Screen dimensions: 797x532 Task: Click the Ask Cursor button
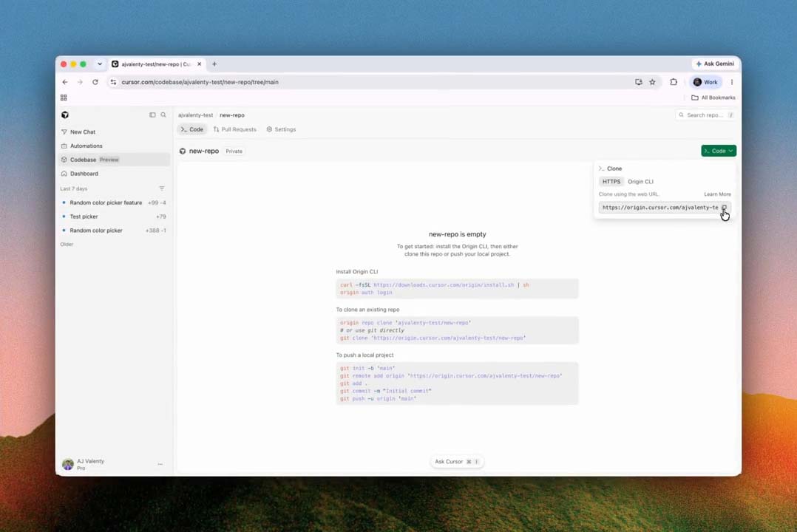point(456,462)
